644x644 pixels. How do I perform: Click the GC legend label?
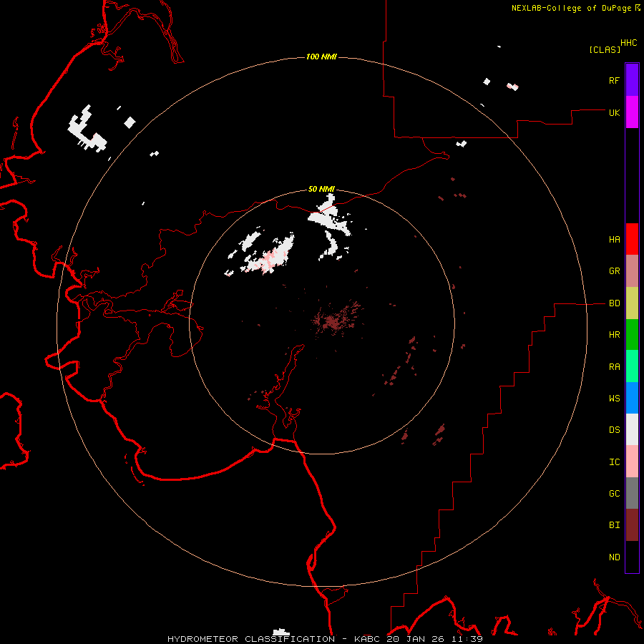point(614,494)
